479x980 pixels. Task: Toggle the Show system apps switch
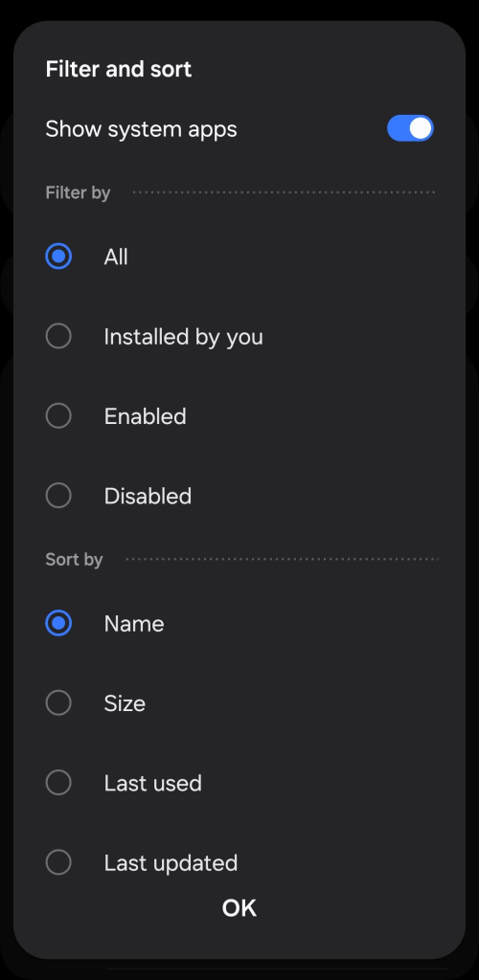pyautogui.click(x=410, y=128)
